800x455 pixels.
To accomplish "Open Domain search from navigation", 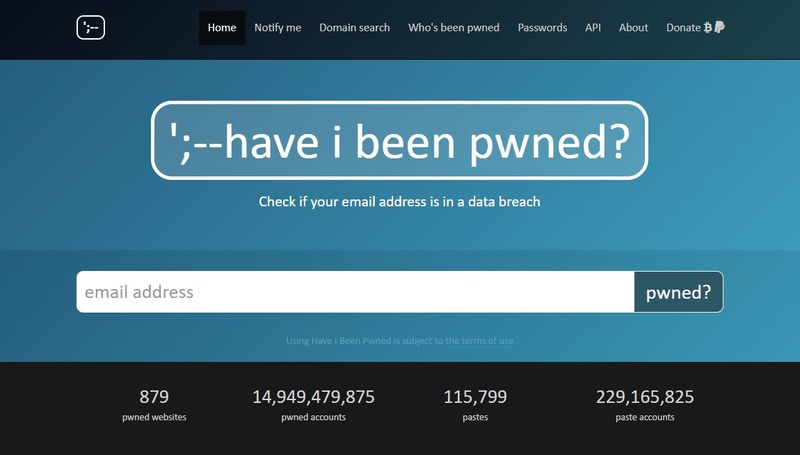I will 354,28.
